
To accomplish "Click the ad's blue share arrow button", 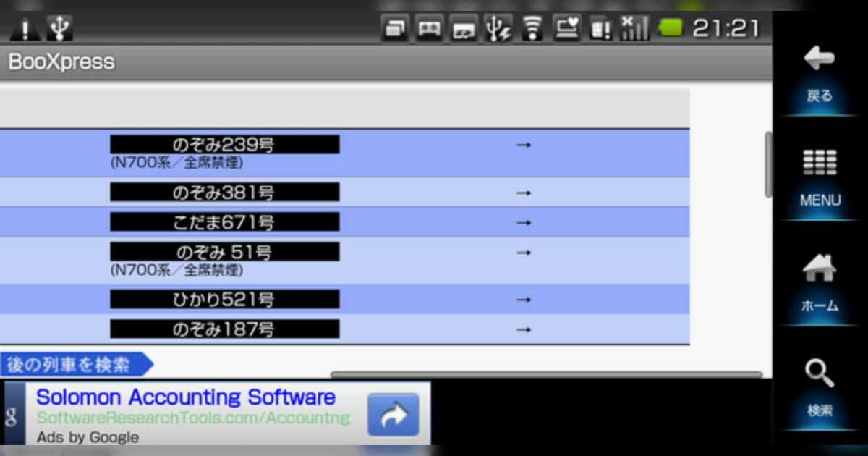I will coord(393,415).
